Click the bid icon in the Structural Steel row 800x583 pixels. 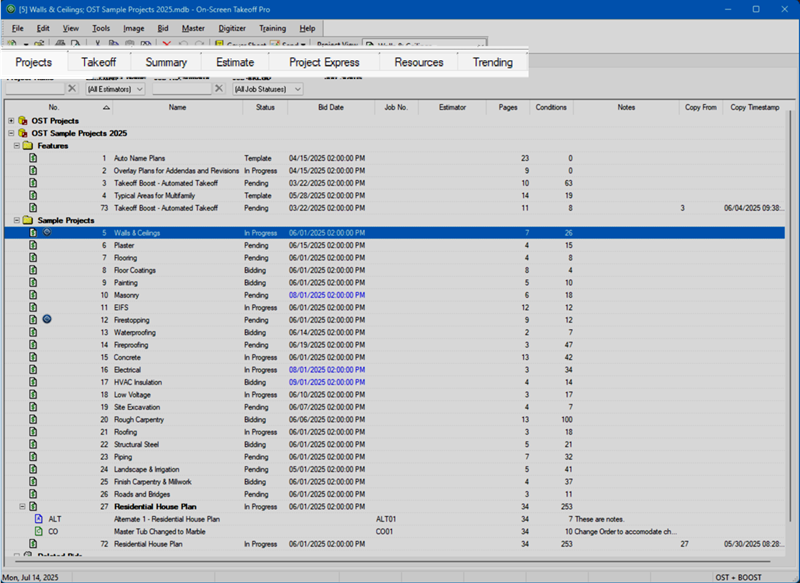click(x=33, y=444)
